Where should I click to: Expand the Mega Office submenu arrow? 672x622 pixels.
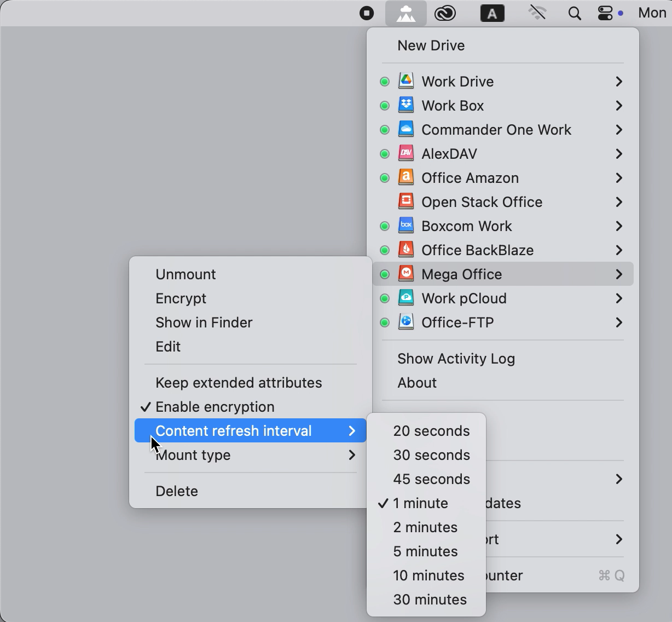click(619, 274)
